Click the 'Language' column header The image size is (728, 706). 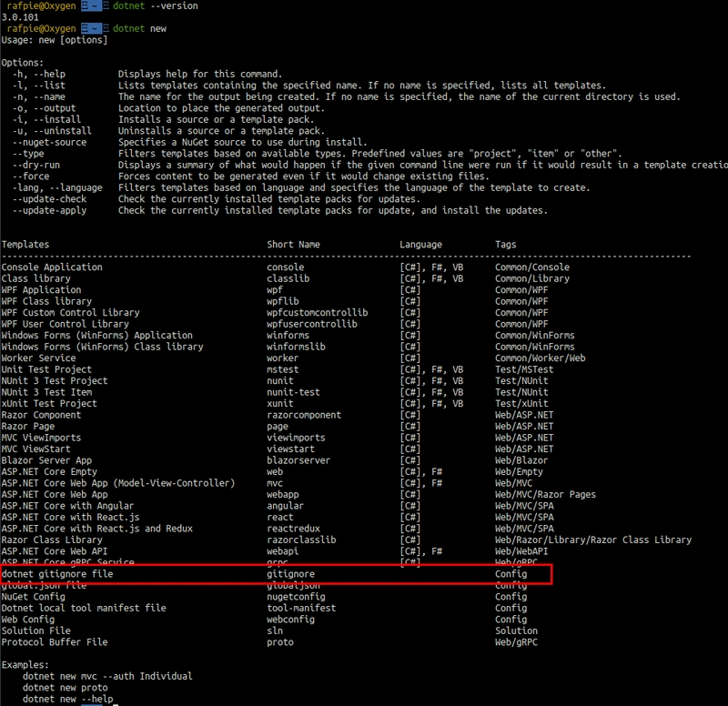pos(420,245)
